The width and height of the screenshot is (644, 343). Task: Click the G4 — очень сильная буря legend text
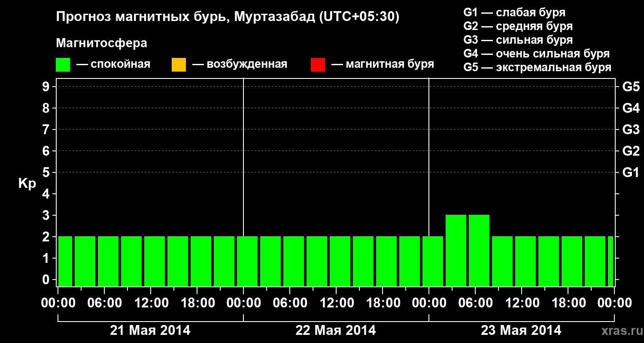tap(537, 54)
